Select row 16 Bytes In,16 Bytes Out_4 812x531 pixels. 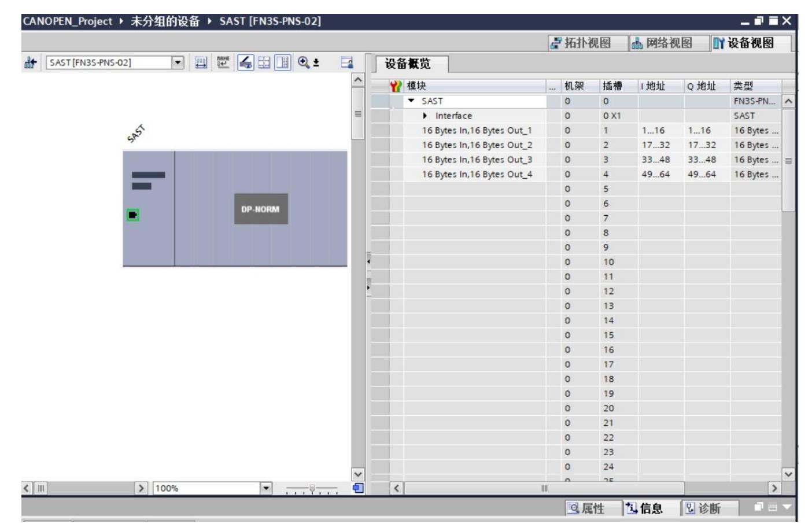477,174
